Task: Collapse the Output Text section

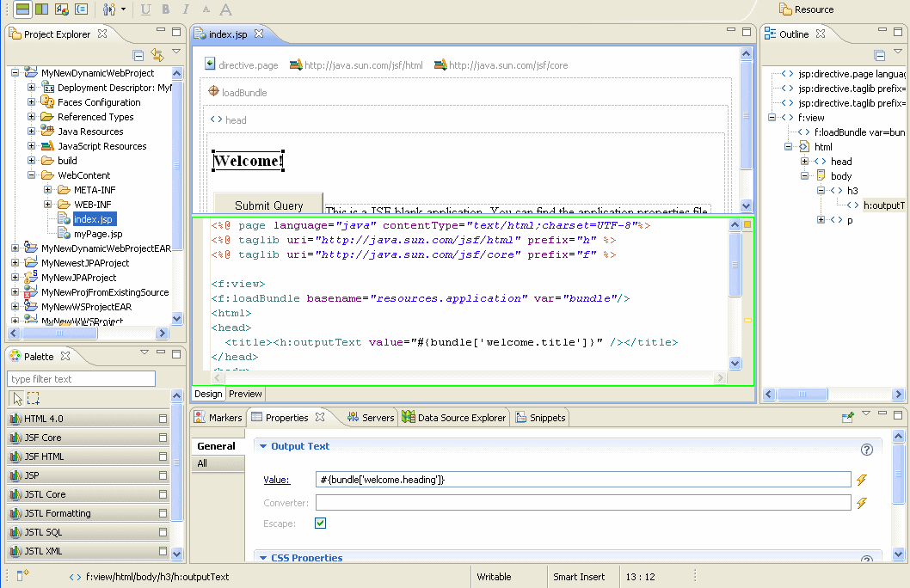Action: (263, 446)
